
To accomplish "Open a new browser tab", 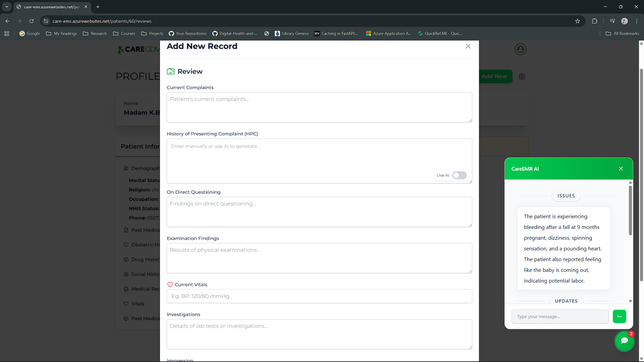I will click(x=98, y=7).
